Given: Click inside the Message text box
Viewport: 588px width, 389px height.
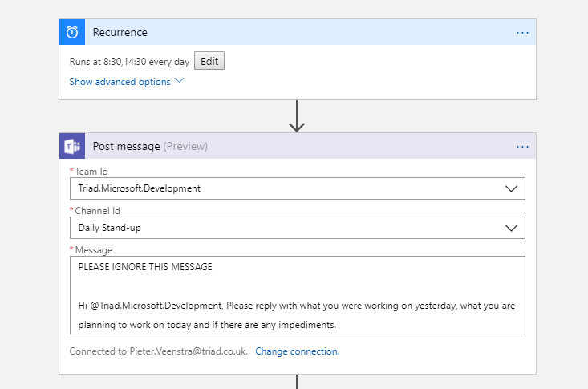Looking at the screenshot, I should (298, 295).
